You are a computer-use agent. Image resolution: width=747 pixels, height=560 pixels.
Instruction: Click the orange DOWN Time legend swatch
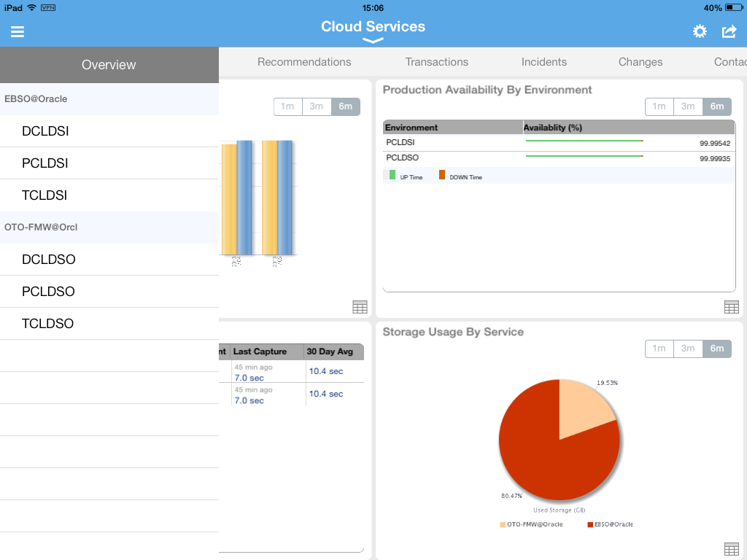(x=442, y=175)
